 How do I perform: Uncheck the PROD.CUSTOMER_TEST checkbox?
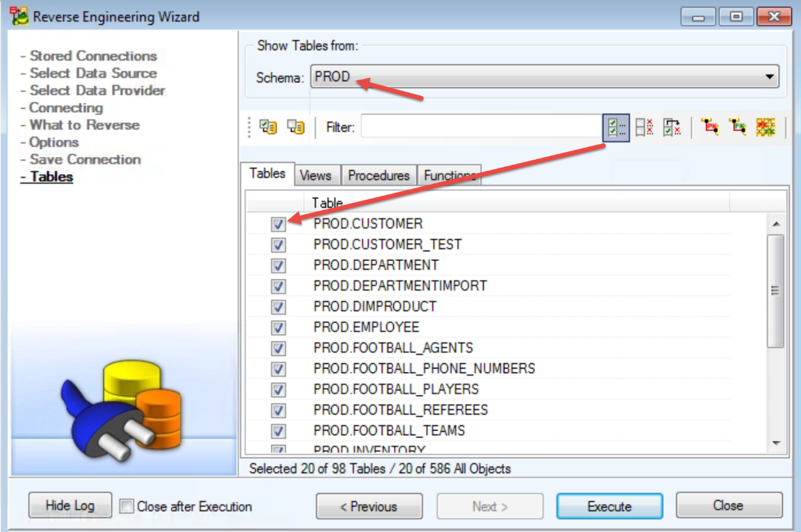(x=279, y=245)
